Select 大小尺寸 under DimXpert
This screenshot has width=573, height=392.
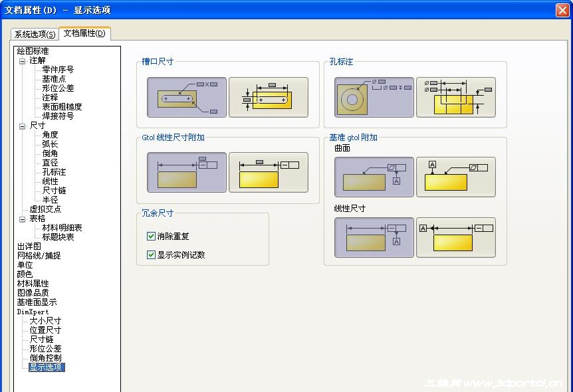[x=45, y=321]
